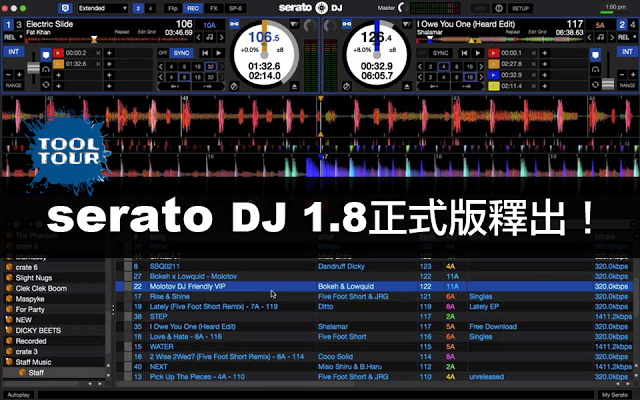Play deck 1 track Electric Slide

pos(219,53)
